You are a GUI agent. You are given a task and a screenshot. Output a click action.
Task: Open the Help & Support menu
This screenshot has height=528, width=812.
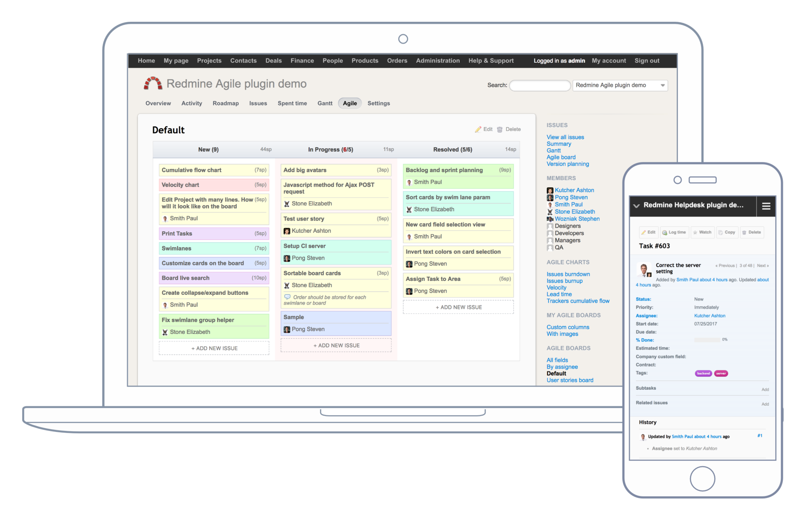491,60
